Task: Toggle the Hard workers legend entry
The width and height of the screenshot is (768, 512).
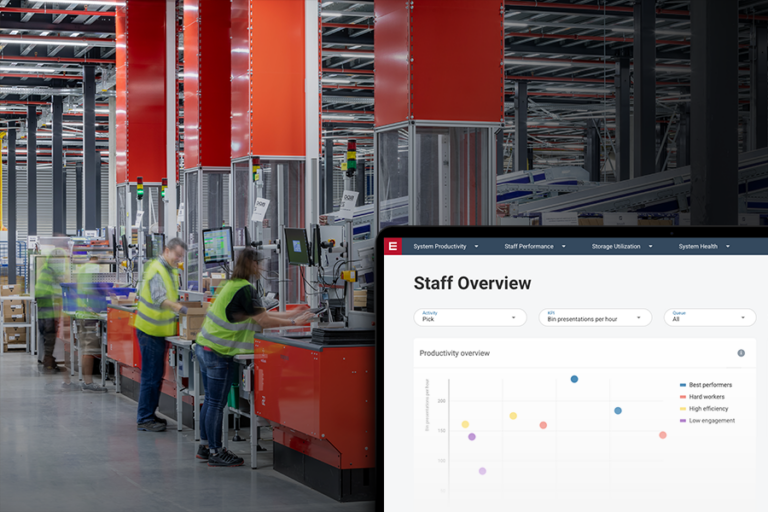Action: pyautogui.click(x=702, y=396)
